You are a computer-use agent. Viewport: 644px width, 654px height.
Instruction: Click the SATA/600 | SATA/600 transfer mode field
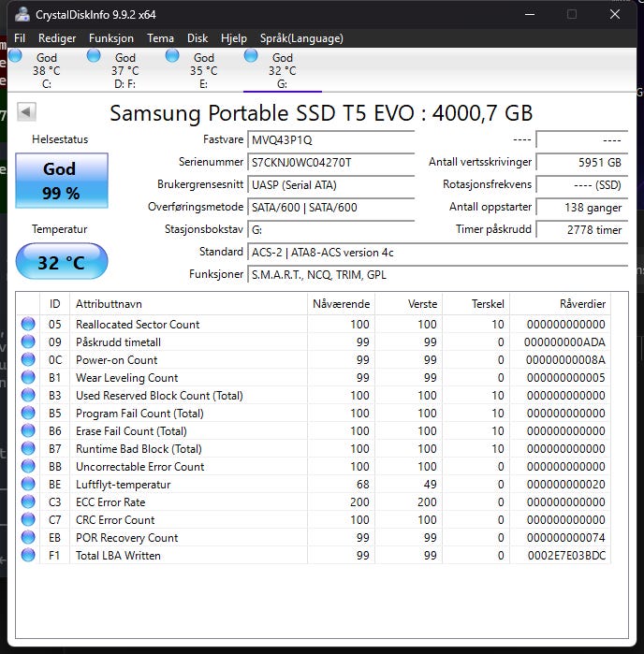(x=331, y=208)
